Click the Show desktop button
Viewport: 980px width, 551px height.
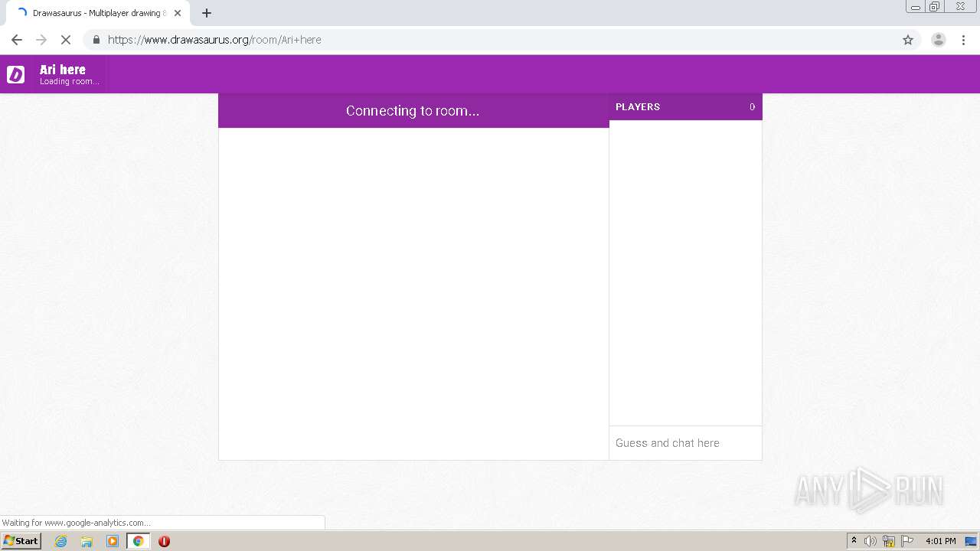click(x=971, y=541)
